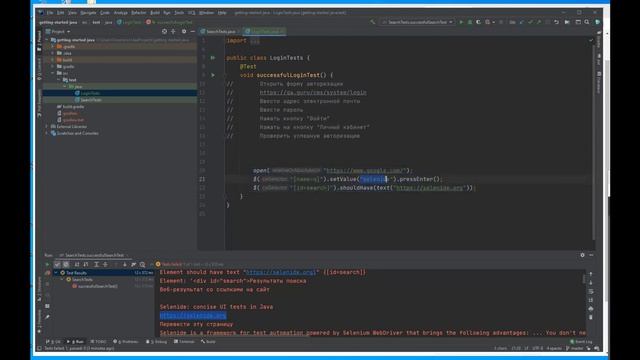This screenshot has height=360, width=640.
Task: Click the test history clock-search icon
Action: 142,264
